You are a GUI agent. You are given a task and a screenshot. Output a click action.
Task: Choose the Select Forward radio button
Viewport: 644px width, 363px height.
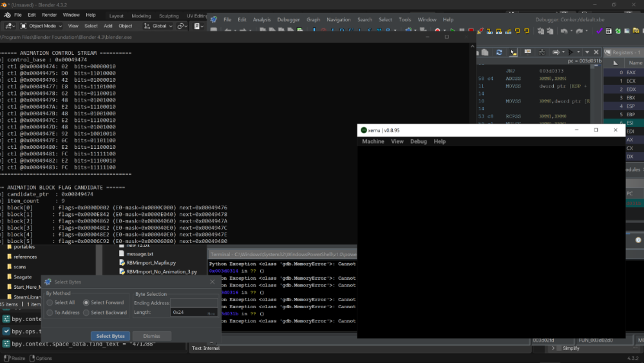(x=86, y=302)
